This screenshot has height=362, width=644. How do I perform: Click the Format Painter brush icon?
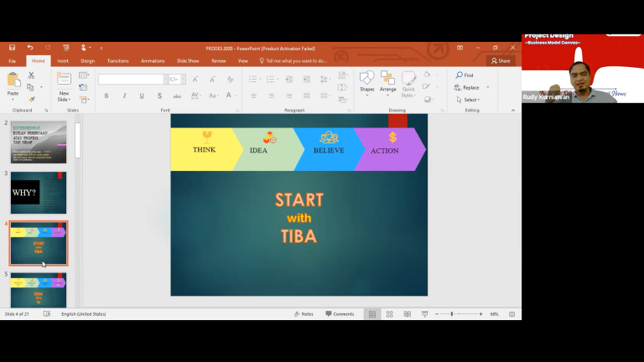coord(31,99)
